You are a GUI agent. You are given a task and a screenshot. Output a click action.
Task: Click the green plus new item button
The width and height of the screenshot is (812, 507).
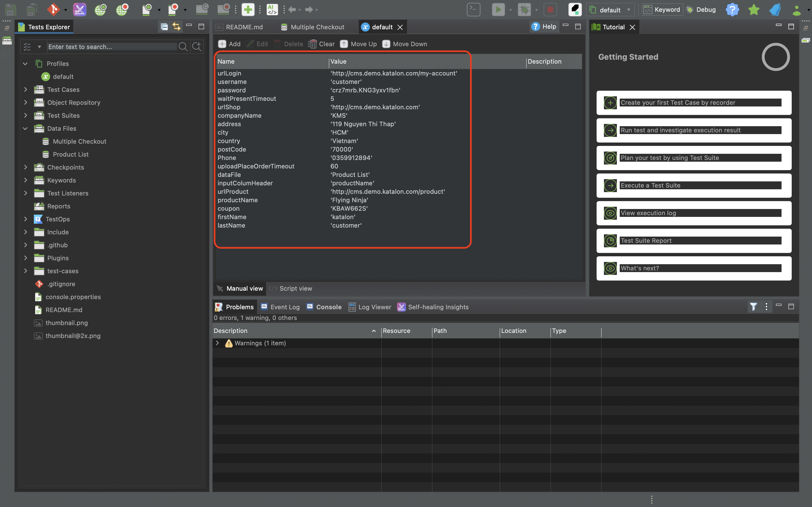tap(248, 9)
